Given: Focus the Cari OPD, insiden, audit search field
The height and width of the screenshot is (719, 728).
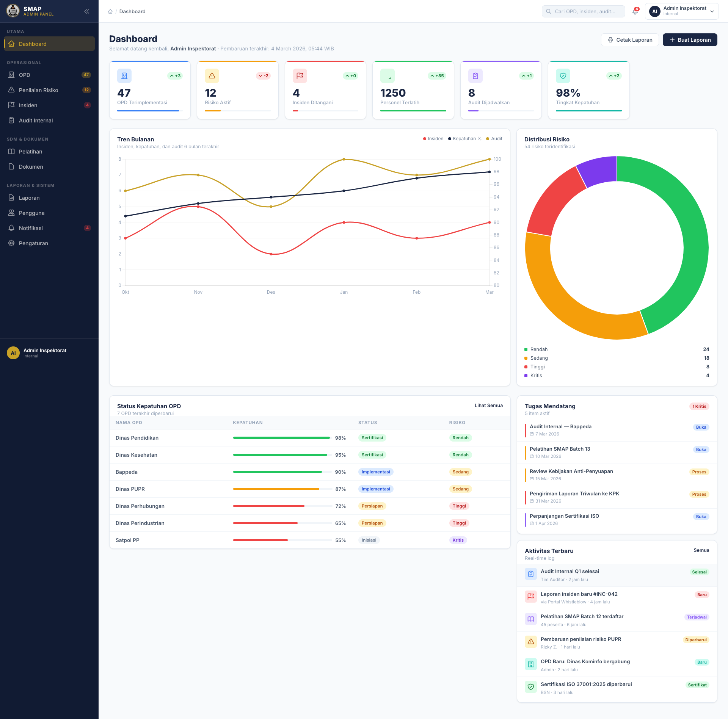Looking at the screenshot, I should pyautogui.click(x=583, y=11).
